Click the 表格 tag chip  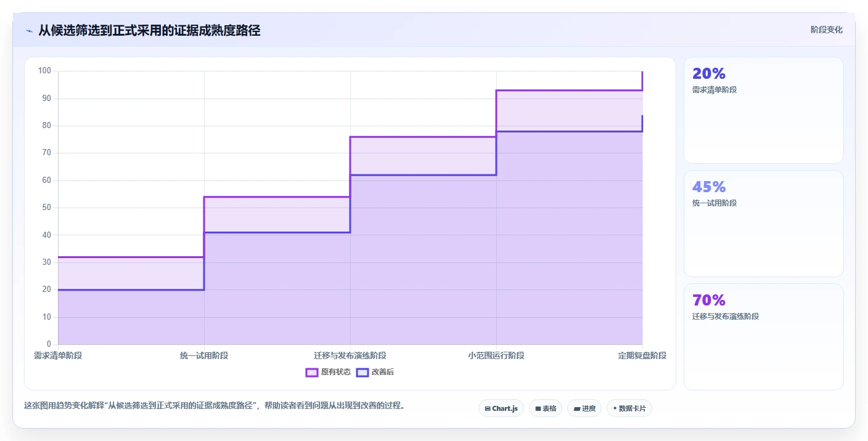[x=546, y=408]
